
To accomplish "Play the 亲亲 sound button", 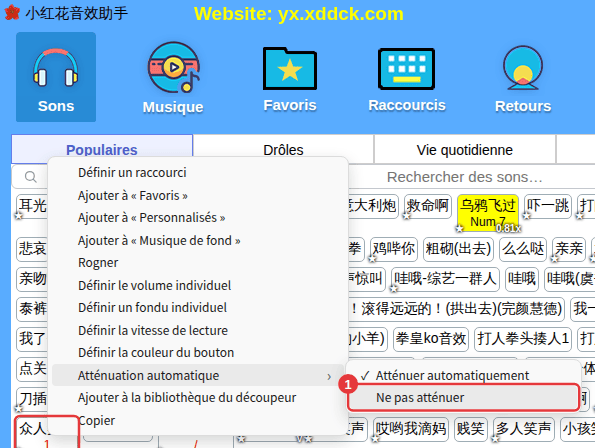I will [x=568, y=249].
